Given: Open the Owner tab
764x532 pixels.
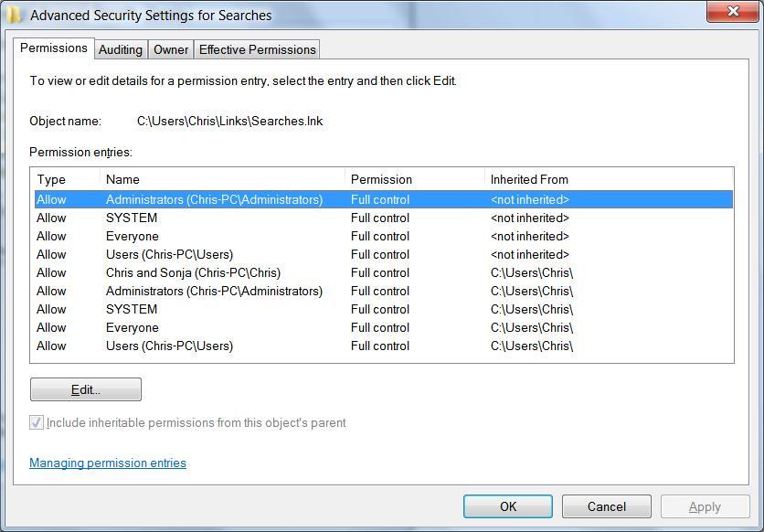Looking at the screenshot, I should [171, 49].
